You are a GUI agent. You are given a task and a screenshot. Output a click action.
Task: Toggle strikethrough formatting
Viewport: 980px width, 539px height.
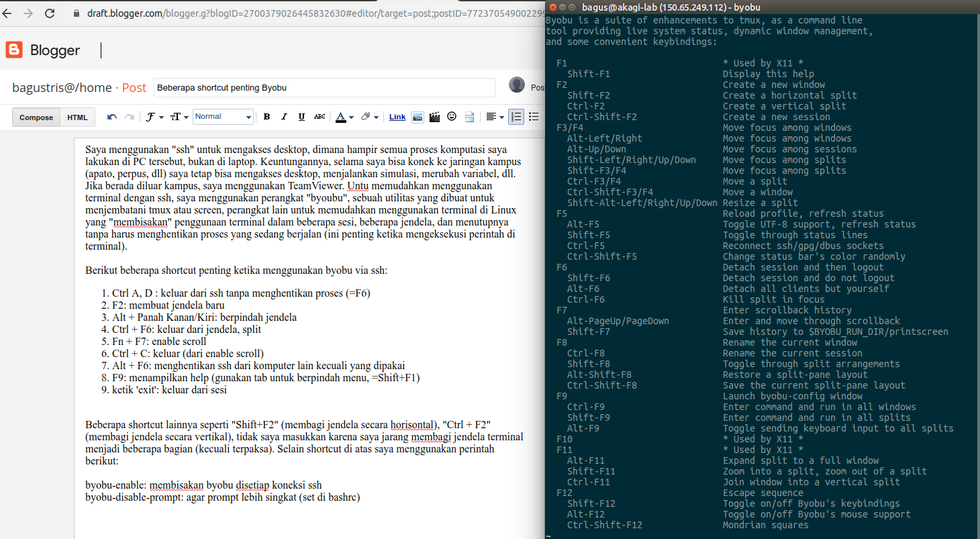pos(320,117)
